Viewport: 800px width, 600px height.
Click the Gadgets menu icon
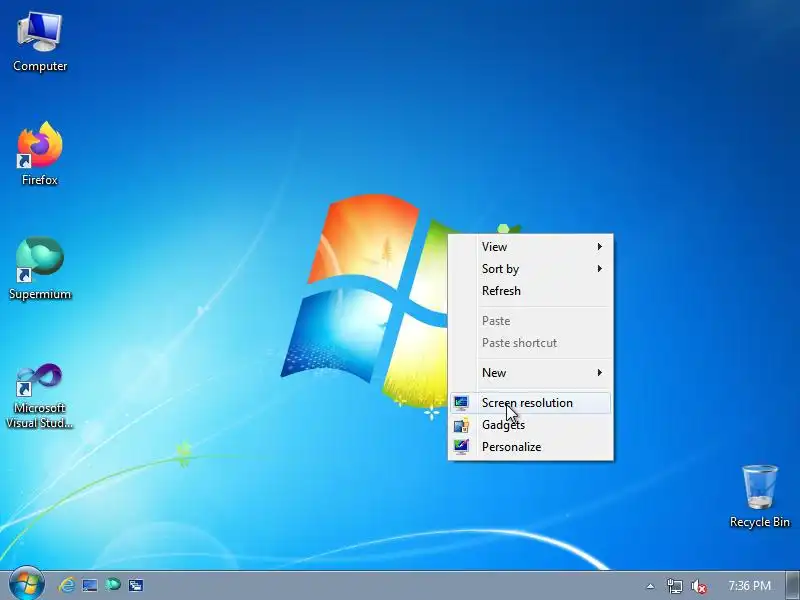point(461,425)
